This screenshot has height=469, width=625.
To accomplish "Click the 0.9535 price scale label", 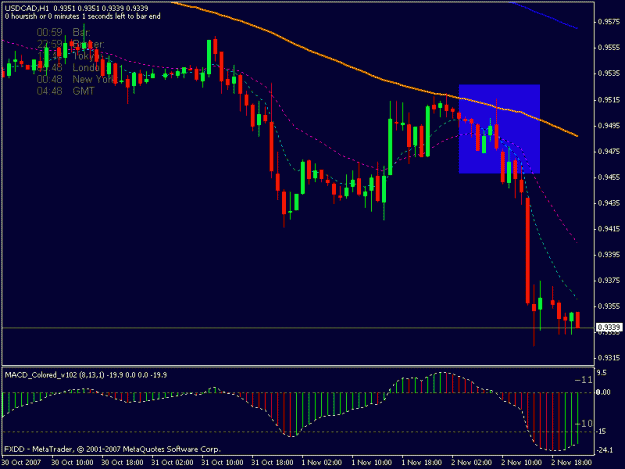I will pyautogui.click(x=609, y=73).
